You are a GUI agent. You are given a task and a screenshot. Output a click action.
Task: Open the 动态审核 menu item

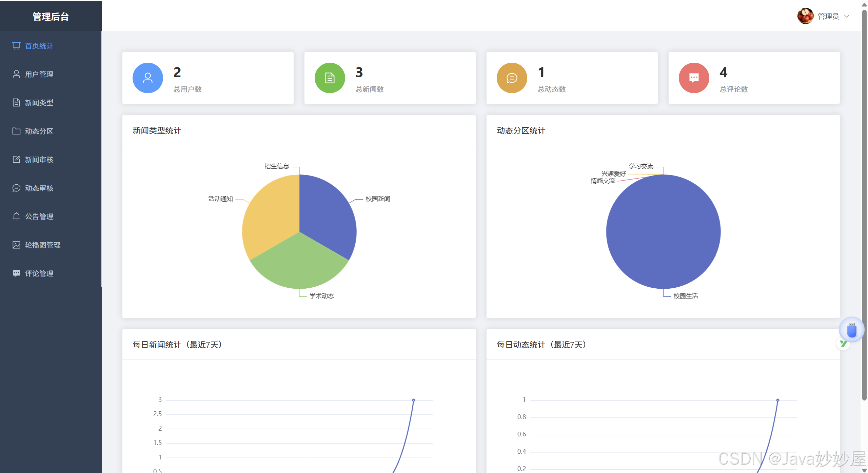pos(39,188)
